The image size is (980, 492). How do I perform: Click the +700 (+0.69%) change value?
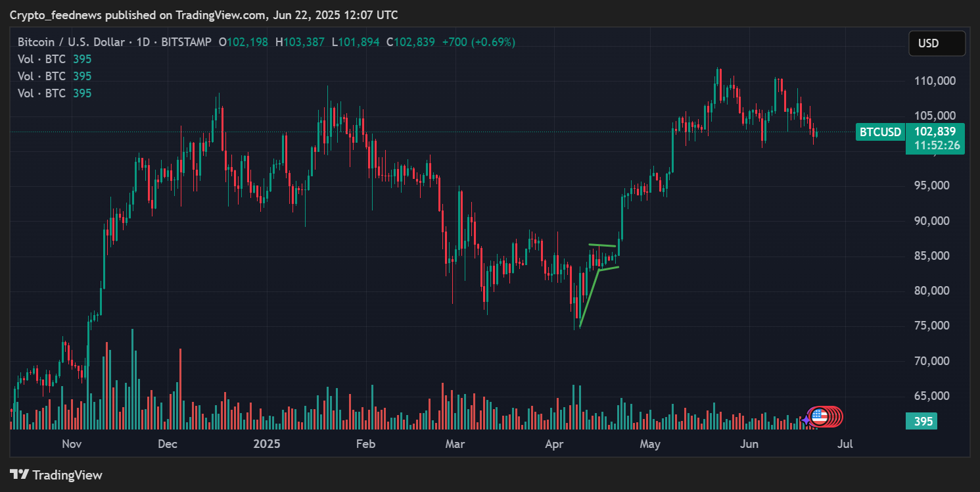click(478, 42)
